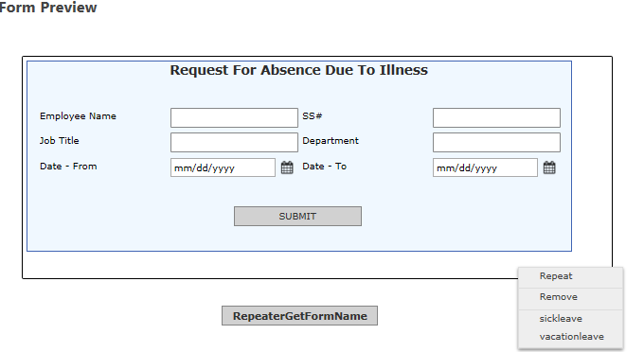The width and height of the screenshot is (644, 352).
Task: Select the Department text box
Action: (x=496, y=142)
